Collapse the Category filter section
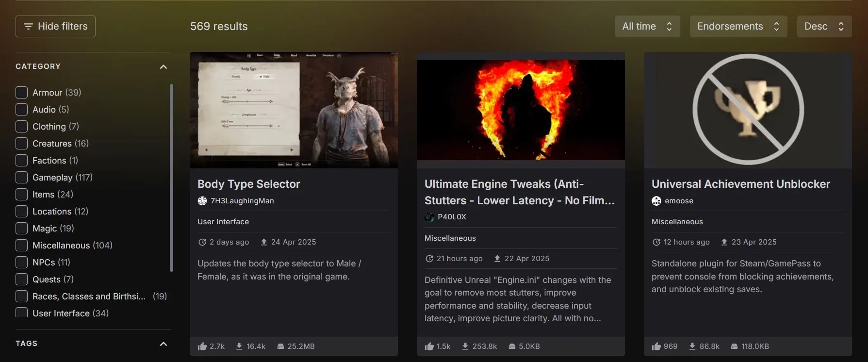This screenshot has width=868, height=362. click(164, 67)
